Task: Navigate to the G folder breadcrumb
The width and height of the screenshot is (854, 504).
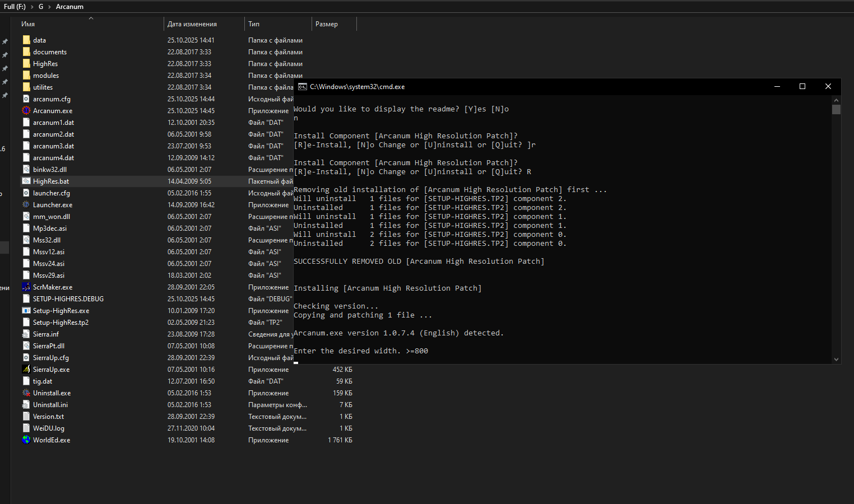Action: tap(41, 7)
